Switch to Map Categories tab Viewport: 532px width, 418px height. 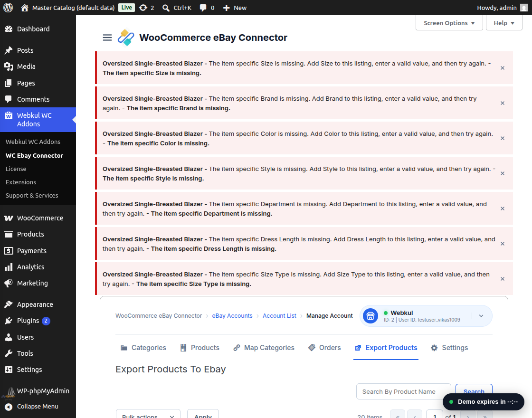pos(264,348)
